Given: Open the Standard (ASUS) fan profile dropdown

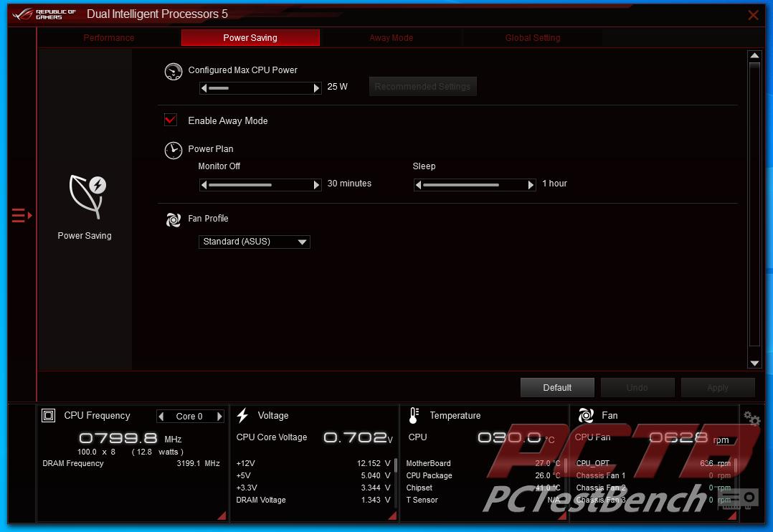Looking at the screenshot, I should 255,242.
